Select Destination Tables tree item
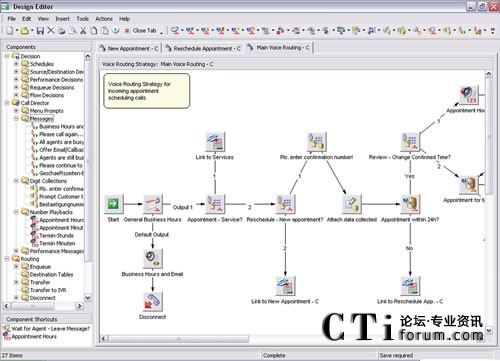Screen dimensions: 500x361 (51, 275)
